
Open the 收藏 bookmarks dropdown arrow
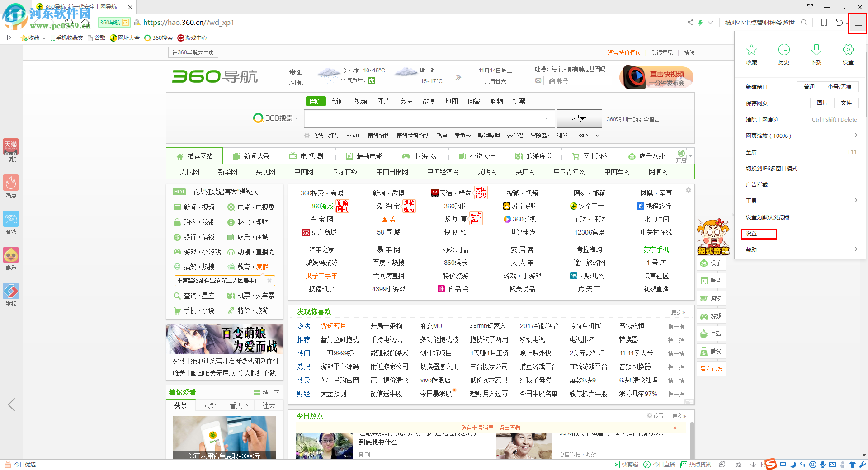click(x=44, y=38)
